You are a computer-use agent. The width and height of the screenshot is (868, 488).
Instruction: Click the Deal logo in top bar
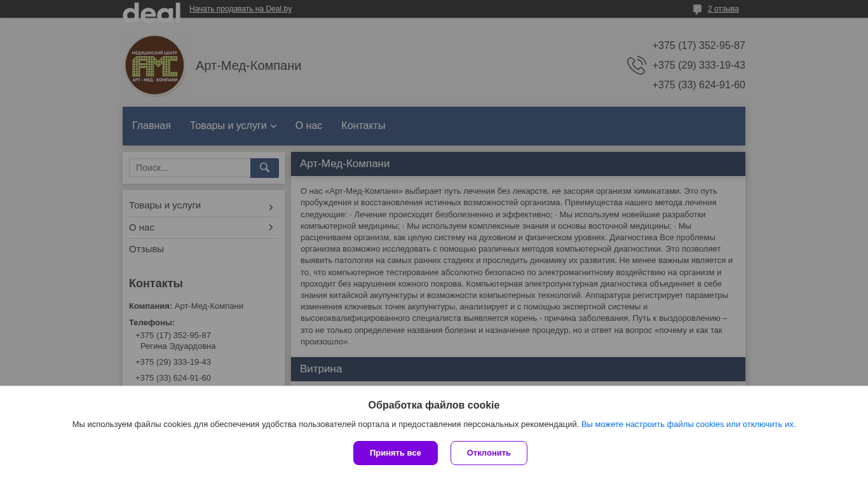(151, 12)
